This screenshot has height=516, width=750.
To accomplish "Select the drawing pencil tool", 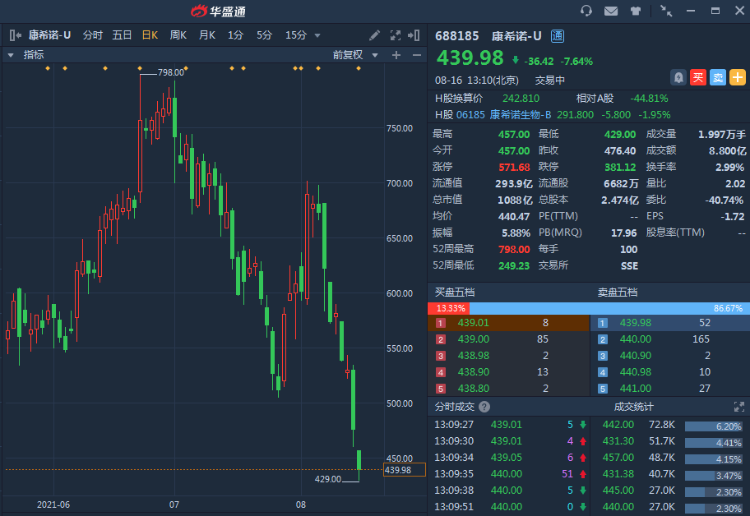I will [375, 35].
